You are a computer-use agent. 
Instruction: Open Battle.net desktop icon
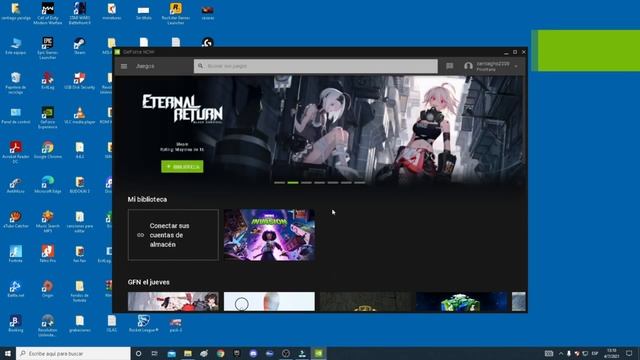coord(16,289)
